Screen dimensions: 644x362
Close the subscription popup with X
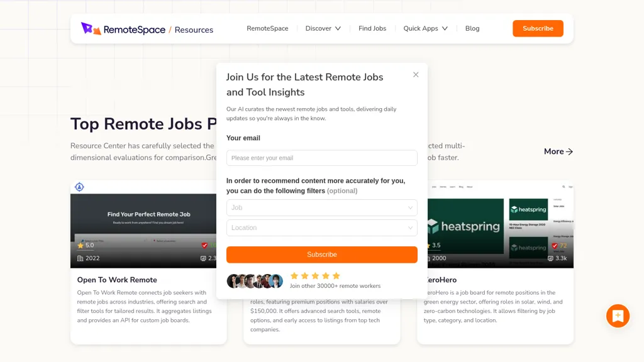coord(416,75)
